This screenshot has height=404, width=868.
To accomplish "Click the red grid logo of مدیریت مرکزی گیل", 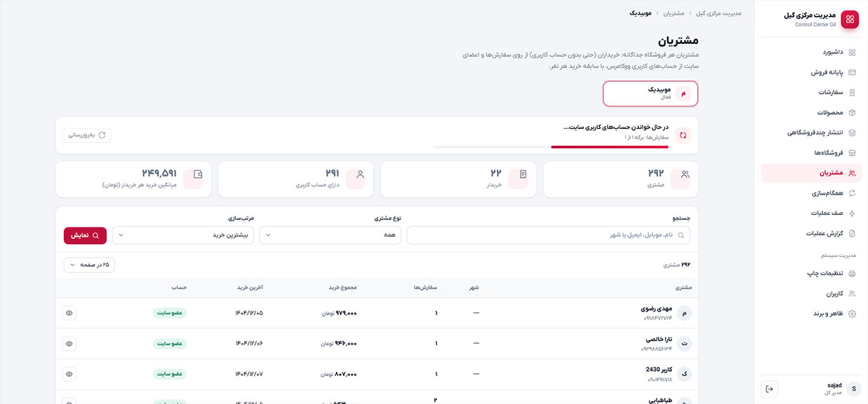I will click(x=850, y=20).
